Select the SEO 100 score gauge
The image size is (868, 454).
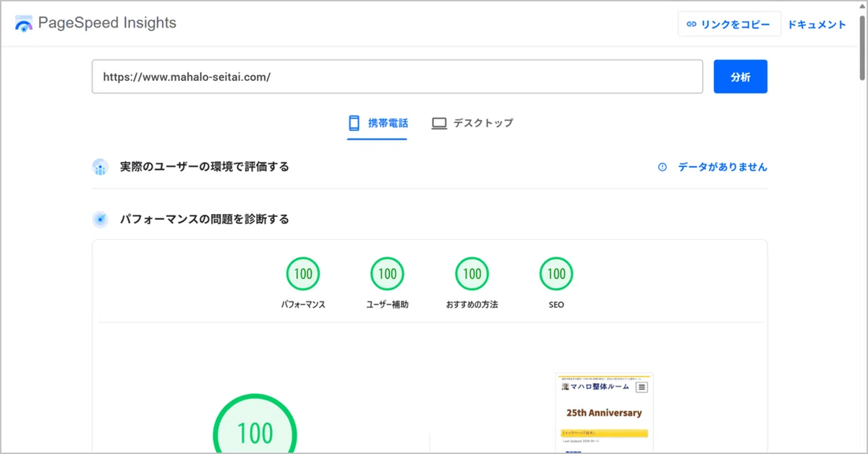click(556, 274)
